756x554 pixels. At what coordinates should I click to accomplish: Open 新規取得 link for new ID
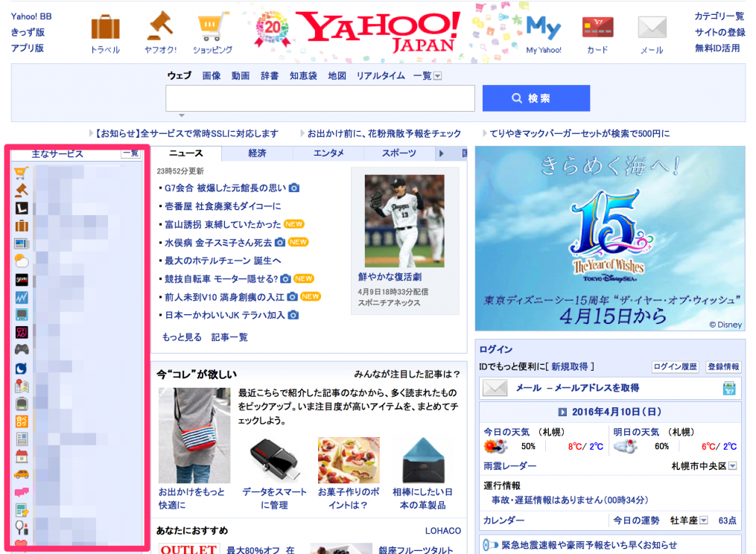tap(569, 367)
